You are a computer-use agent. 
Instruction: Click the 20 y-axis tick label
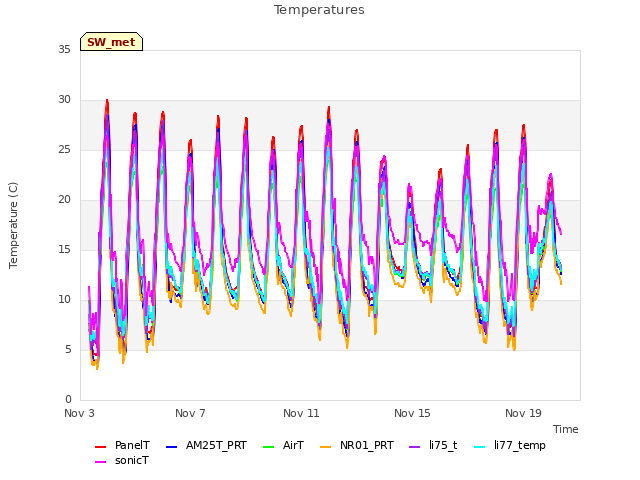pyautogui.click(x=64, y=200)
